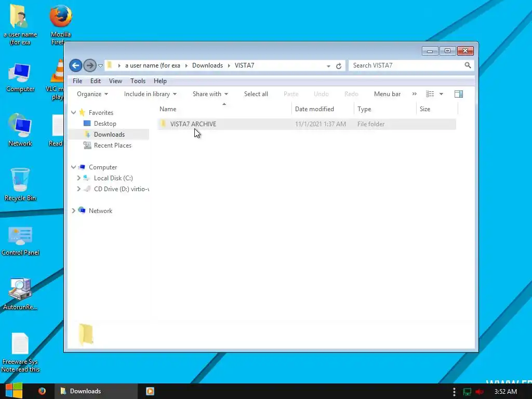This screenshot has height=399, width=532.
Task: Expand the CD Drive (D:) node
Action: [x=79, y=189]
